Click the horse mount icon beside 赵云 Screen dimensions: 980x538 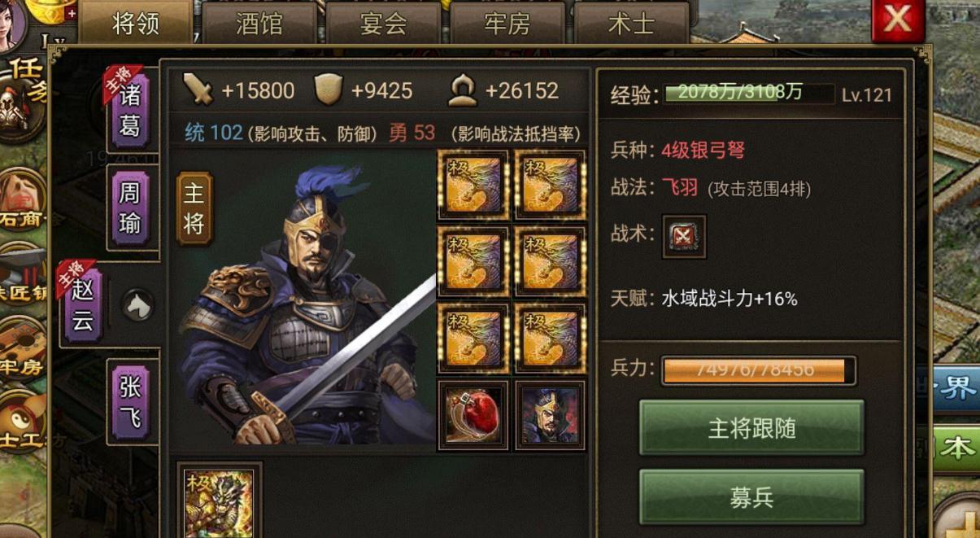pos(137,305)
